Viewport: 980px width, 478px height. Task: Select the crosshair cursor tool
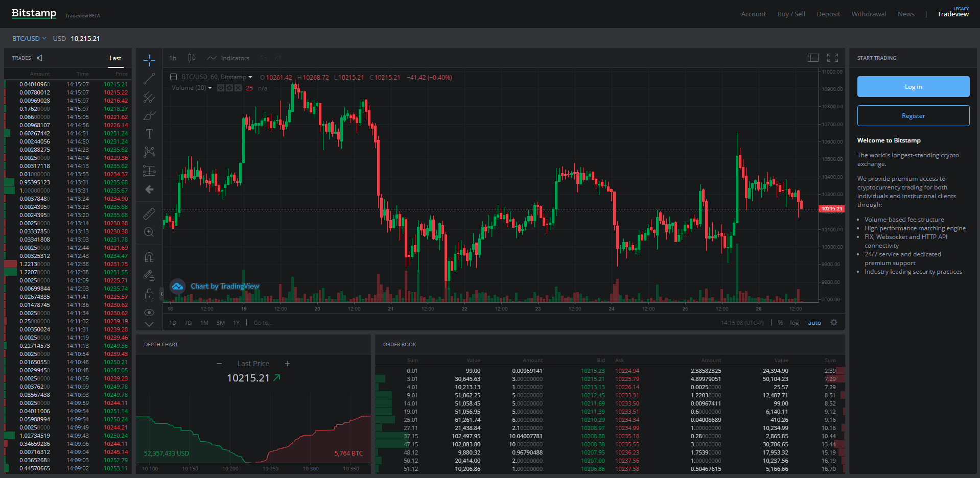pos(149,61)
